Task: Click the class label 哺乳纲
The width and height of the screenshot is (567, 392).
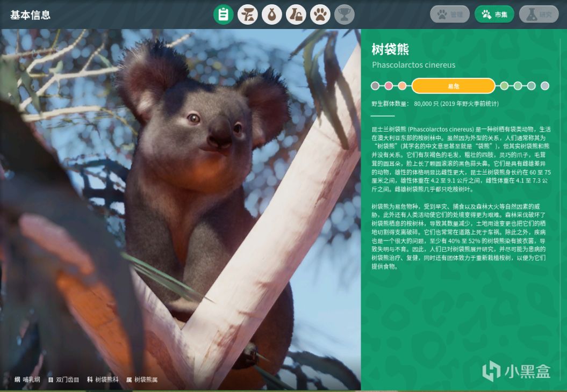Action: (x=31, y=380)
